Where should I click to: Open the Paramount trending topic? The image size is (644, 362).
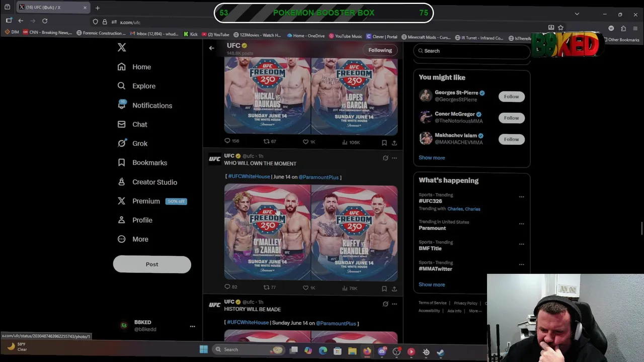[x=432, y=228]
